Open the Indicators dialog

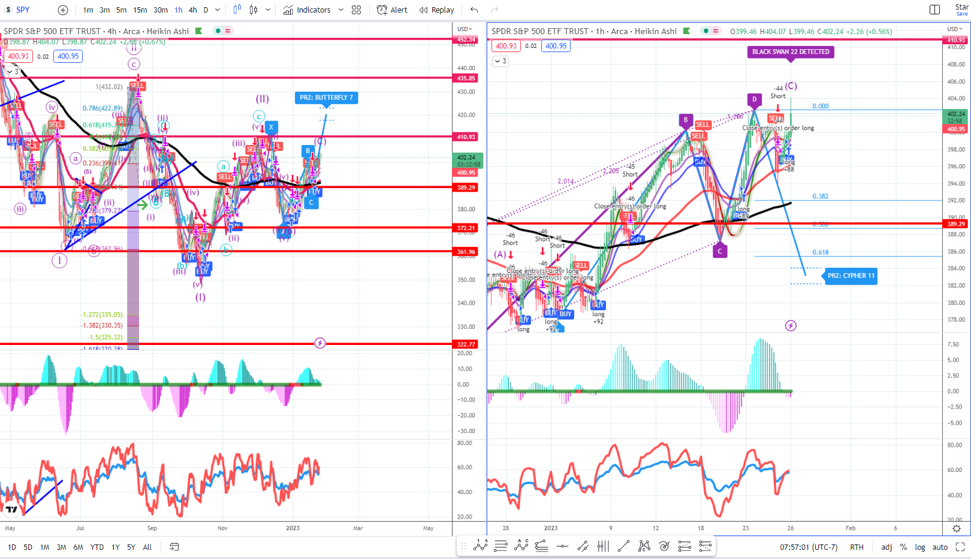307,10
